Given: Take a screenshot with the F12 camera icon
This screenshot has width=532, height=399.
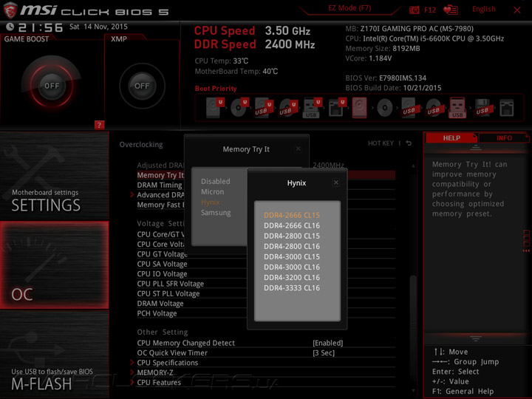Looking at the screenshot, I should click(415, 10).
